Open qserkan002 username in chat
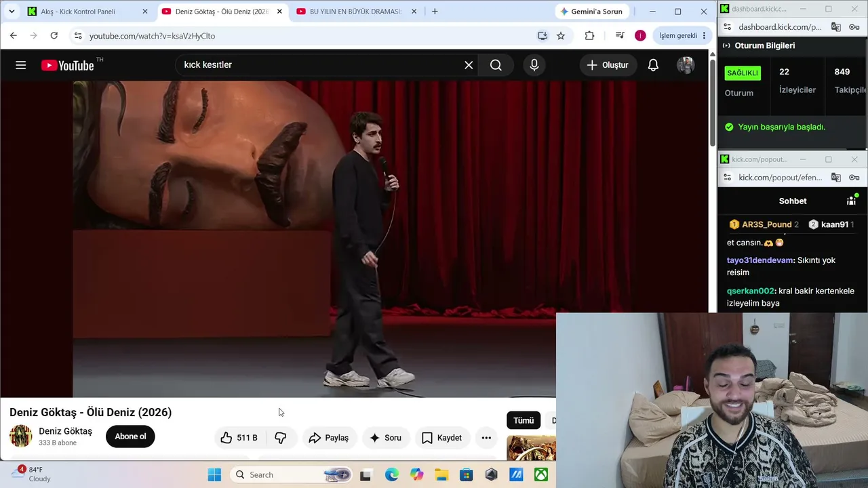The image size is (868, 488). click(751, 291)
